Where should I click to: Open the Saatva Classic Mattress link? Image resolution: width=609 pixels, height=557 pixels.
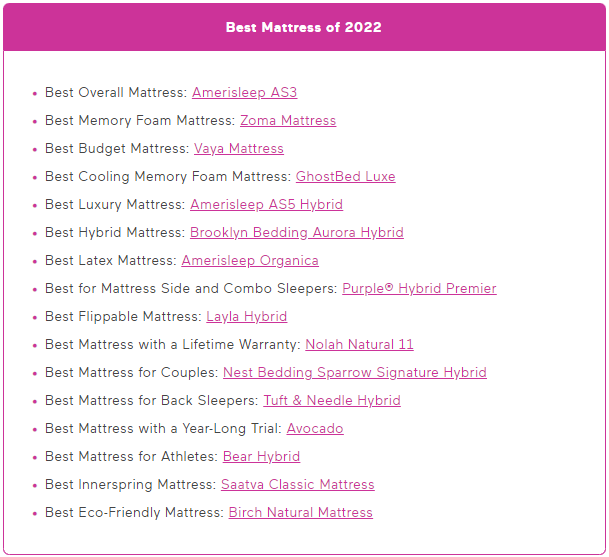298,484
